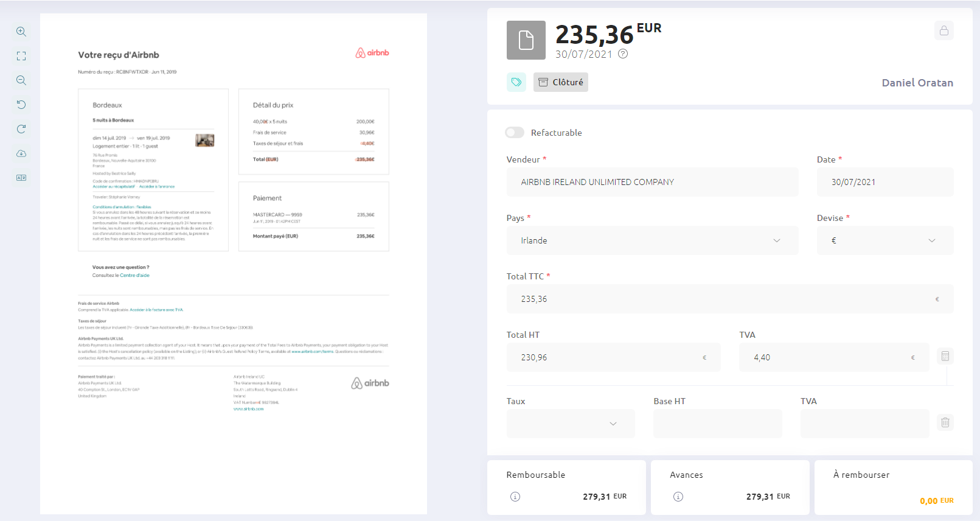This screenshot has width=980, height=521.
Task: Edit the Total TTC amount field
Action: click(x=730, y=299)
